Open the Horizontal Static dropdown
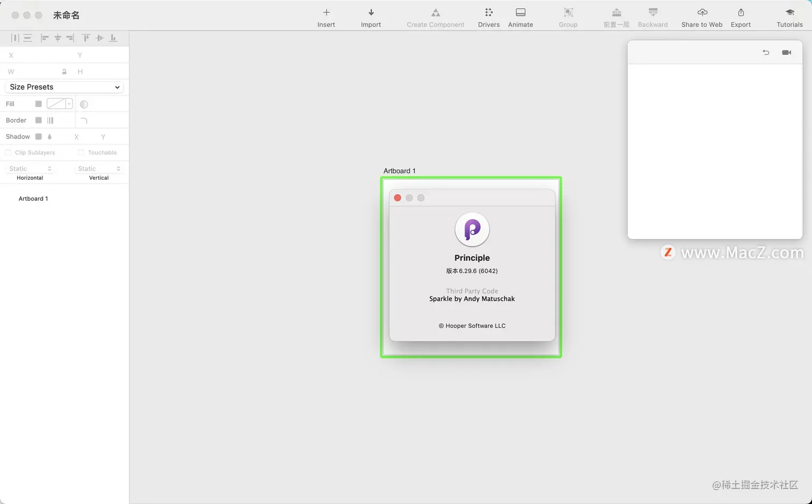 [x=30, y=169]
